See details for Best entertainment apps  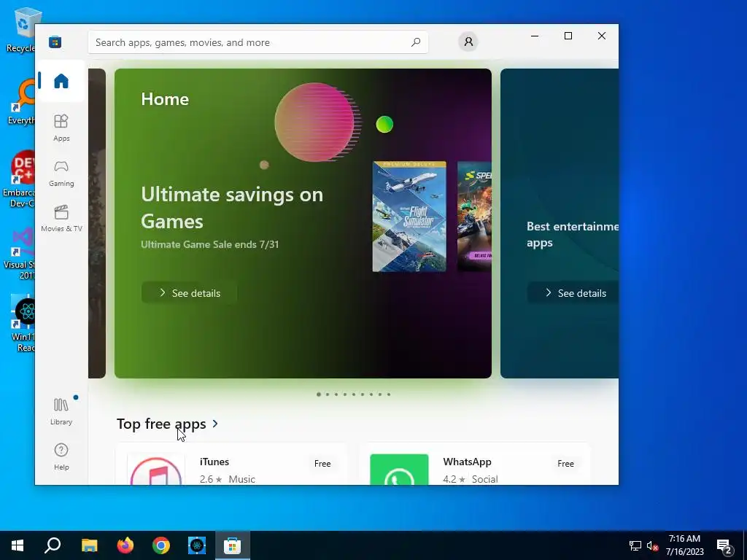(573, 293)
